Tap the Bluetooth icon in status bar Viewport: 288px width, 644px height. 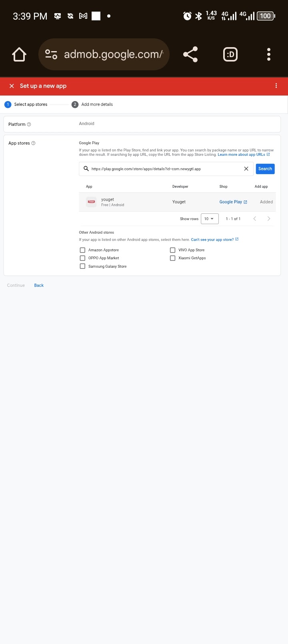198,16
